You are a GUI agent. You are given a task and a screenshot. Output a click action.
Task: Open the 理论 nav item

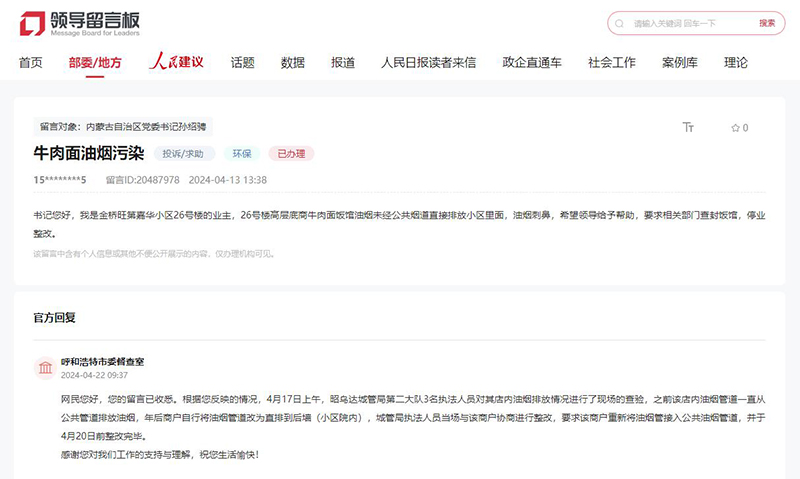point(736,62)
